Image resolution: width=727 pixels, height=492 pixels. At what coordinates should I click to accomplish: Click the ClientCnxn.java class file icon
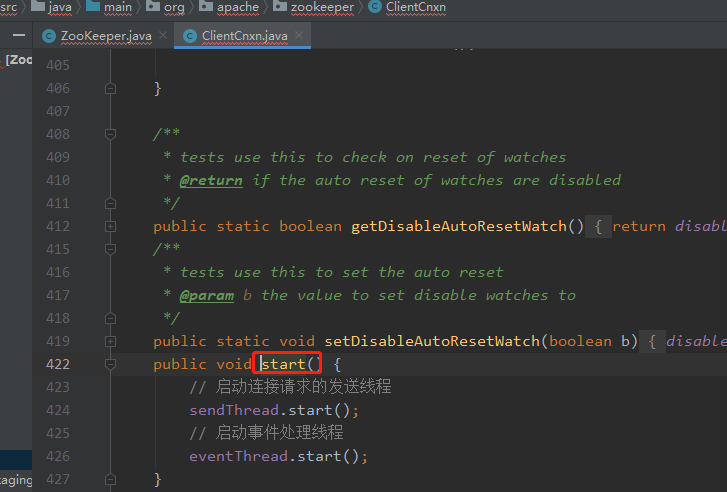click(x=190, y=36)
